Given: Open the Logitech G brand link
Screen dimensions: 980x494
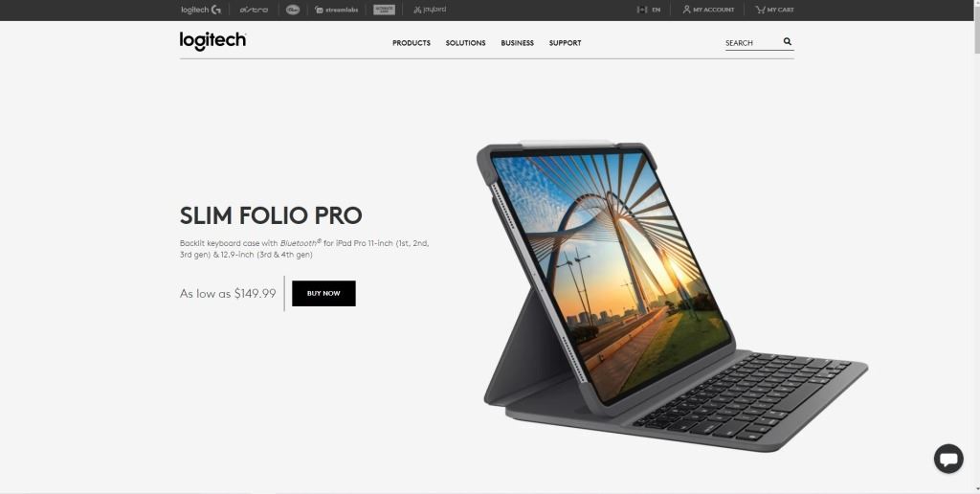Looking at the screenshot, I should point(201,10).
